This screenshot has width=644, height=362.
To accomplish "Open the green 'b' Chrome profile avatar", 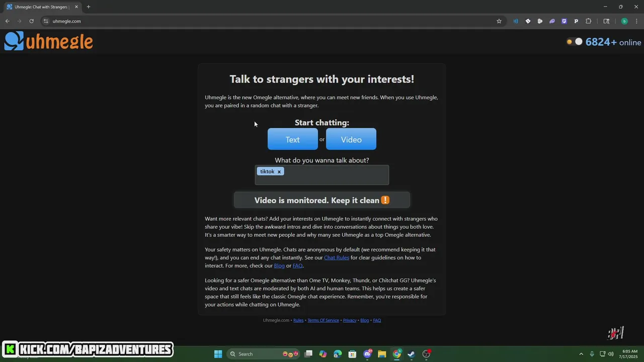I will tap(624, 21).
